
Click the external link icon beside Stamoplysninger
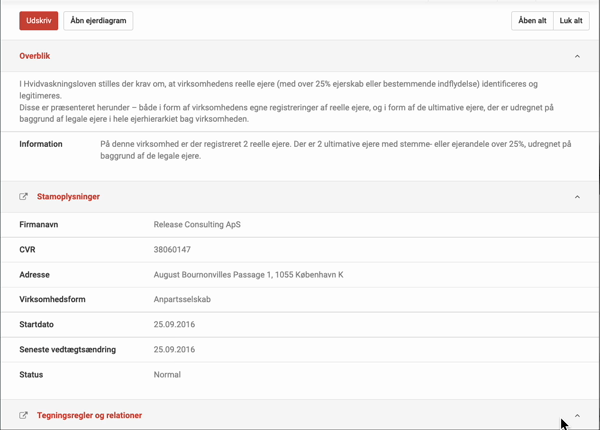pos(24,197)
